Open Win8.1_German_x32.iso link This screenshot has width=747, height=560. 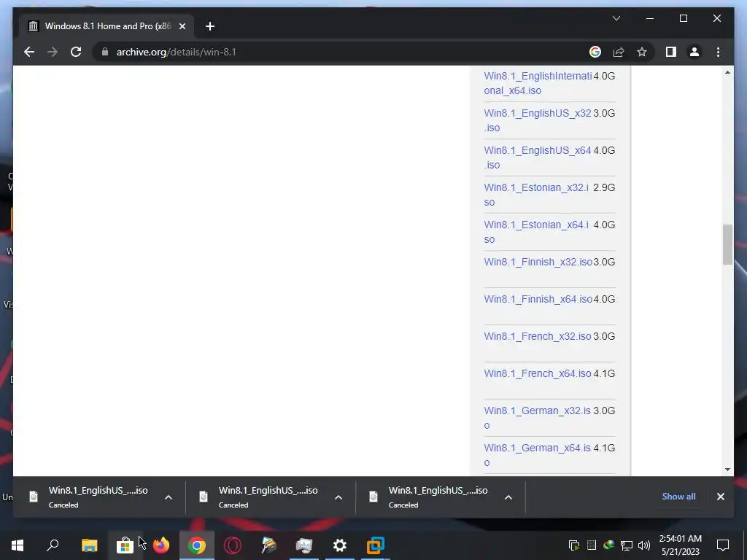pyautogui.click(x=537, y=418)
